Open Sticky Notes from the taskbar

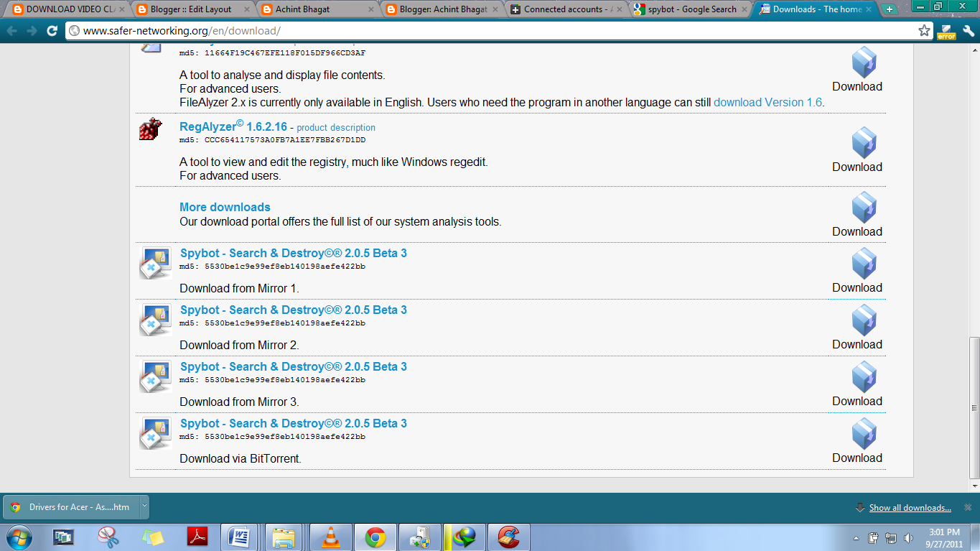[x=152, y=537]
